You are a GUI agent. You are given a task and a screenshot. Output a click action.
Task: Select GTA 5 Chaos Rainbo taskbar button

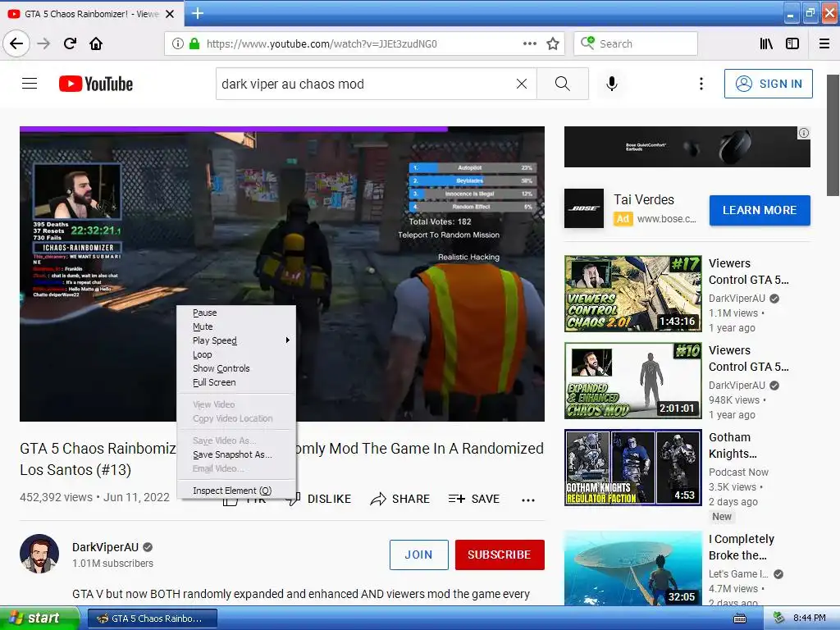[x=152, y=619]
